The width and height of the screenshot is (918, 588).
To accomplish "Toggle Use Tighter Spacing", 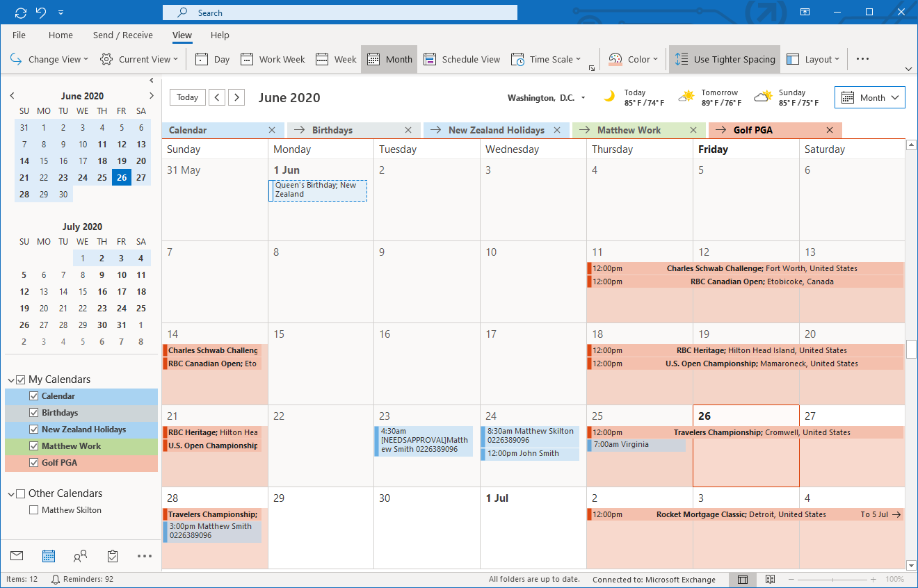I will pos(725,59).
